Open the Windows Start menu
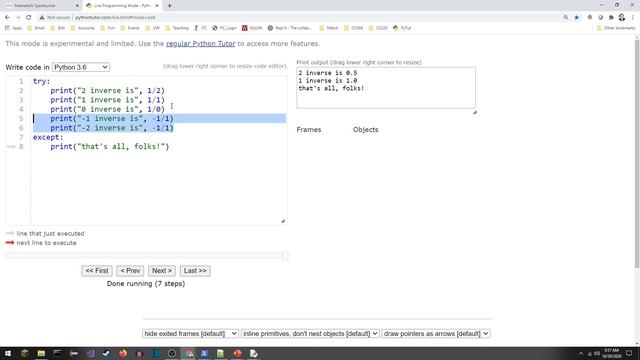 pyautogui.click(x=8, y=353)
